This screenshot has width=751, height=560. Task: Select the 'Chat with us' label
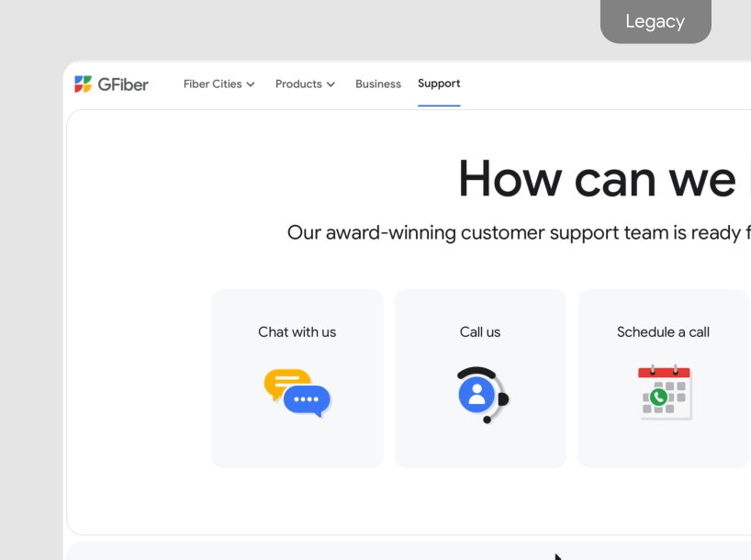point(297,332)
